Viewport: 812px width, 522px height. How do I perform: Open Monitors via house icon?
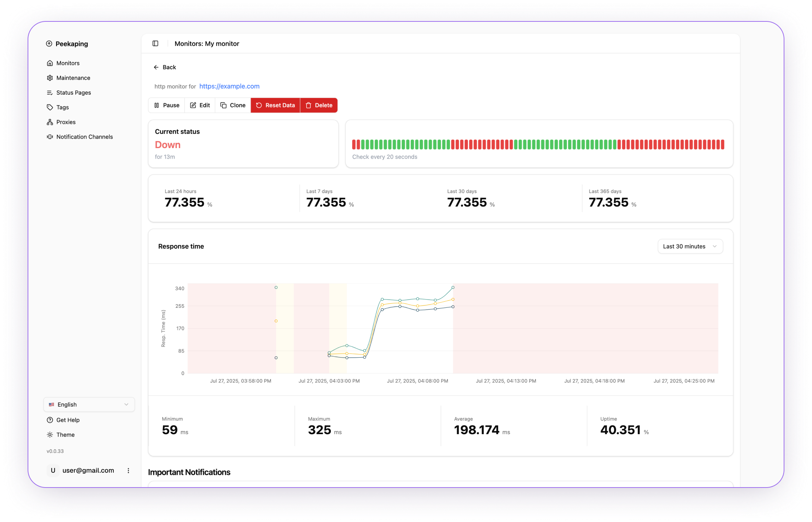[x=50, y=63]
